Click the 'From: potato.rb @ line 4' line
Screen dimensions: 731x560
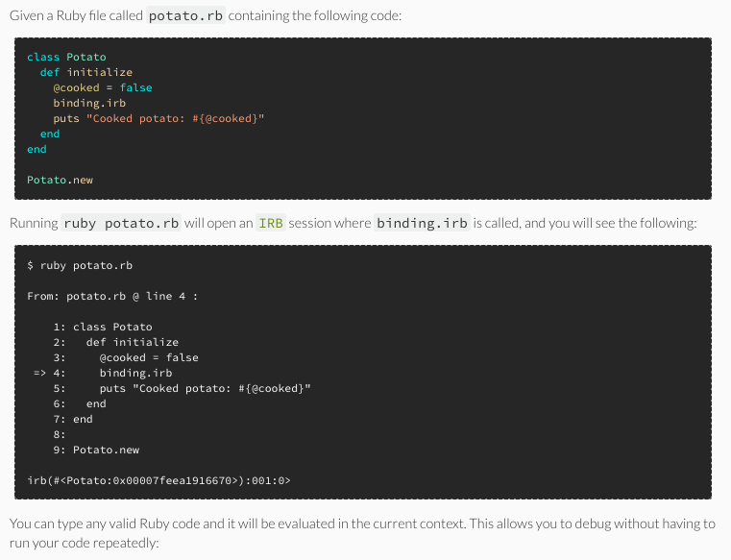112,296
